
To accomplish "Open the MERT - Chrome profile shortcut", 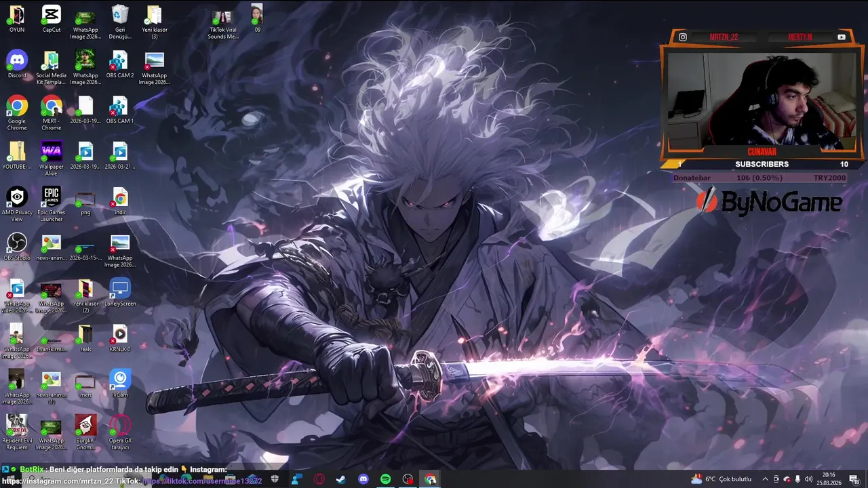I will [x=52, y=113].
